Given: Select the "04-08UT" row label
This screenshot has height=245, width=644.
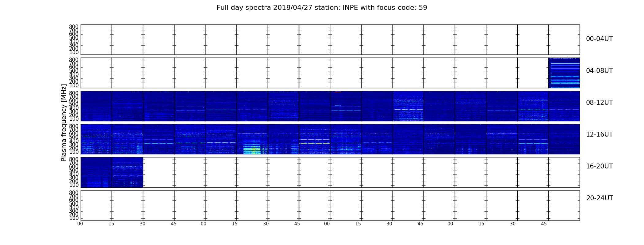Looking at the screenshot, I should (599, 71).
